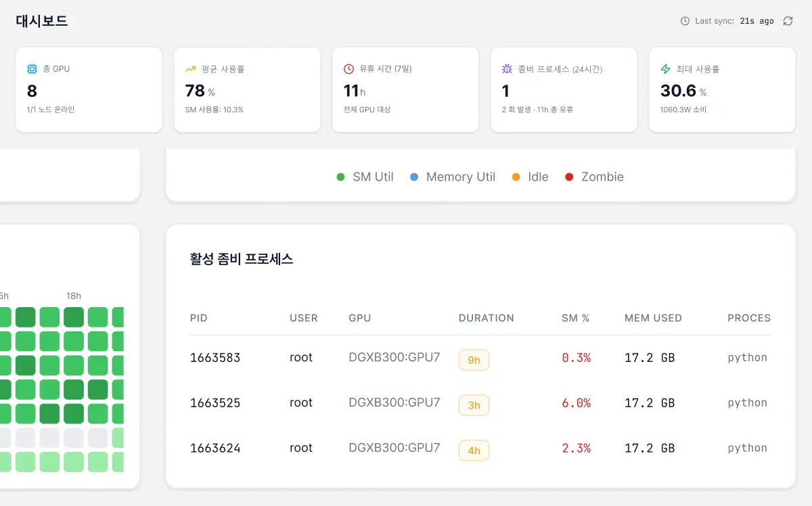The height and width of the screenshot is (506, 812).
Task: Select PID 1663583 in the zombie table
Action: tap(215, 358)
